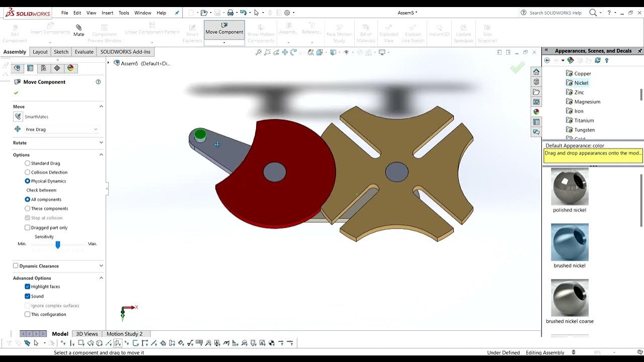The image size is (644, 362).
Task: Open the SOLIDWORKS Resources home icon in task pane
Action: 536,72
